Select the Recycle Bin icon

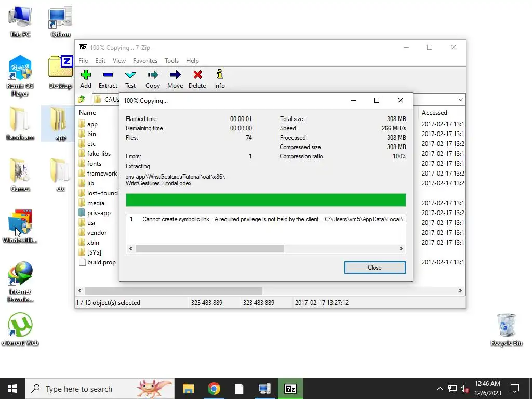[x=506, y=330]
